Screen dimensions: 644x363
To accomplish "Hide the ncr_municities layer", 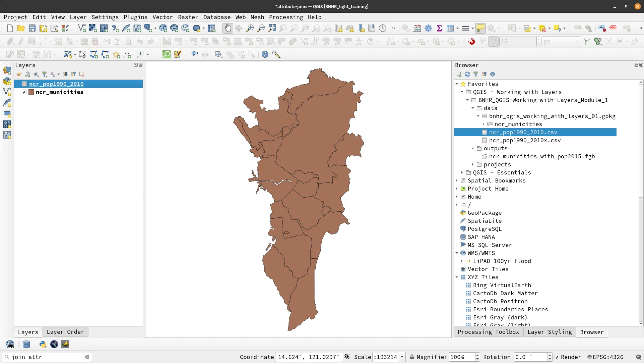I will [24, 92].
